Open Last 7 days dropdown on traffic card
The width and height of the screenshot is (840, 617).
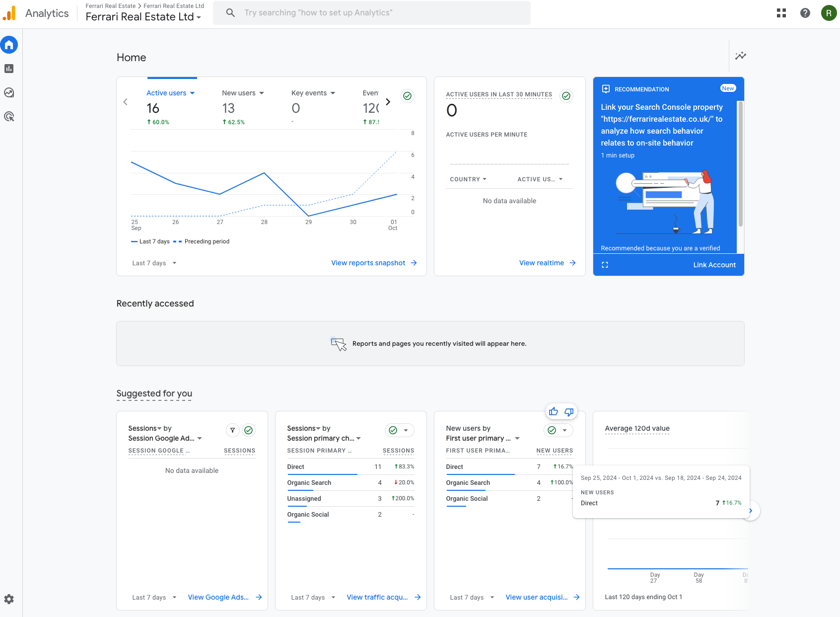313,597
